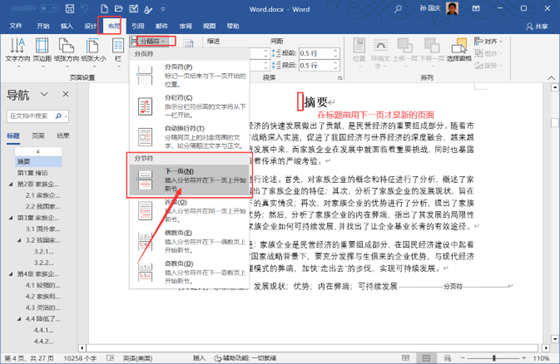Insert a Page Break (分页符) from list
560x364 pixels.
pyautogui.click(x=189, y=75)
